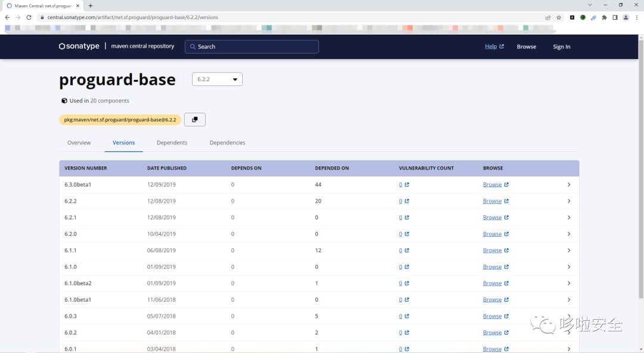The image size is (644, 353).
Task: Expand row chevron for version 6.2.1
Action: tap(569, 218)
